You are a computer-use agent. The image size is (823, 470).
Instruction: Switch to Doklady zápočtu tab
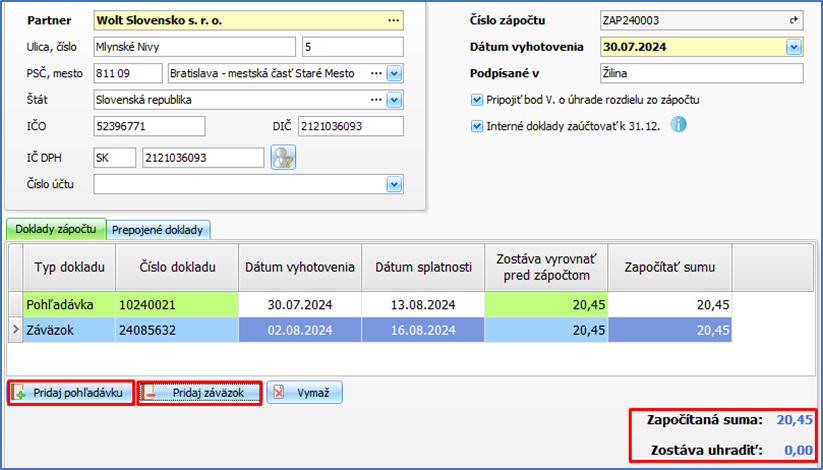pos(56,229)
